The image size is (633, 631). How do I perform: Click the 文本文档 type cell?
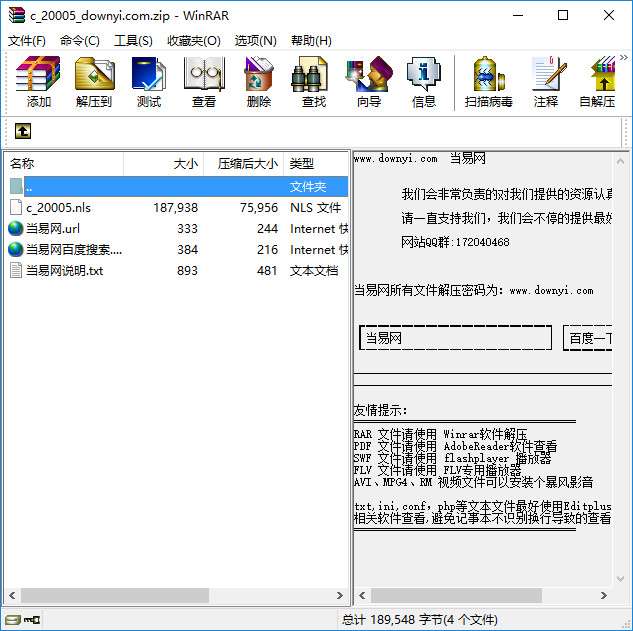click(x=314, y=270)
